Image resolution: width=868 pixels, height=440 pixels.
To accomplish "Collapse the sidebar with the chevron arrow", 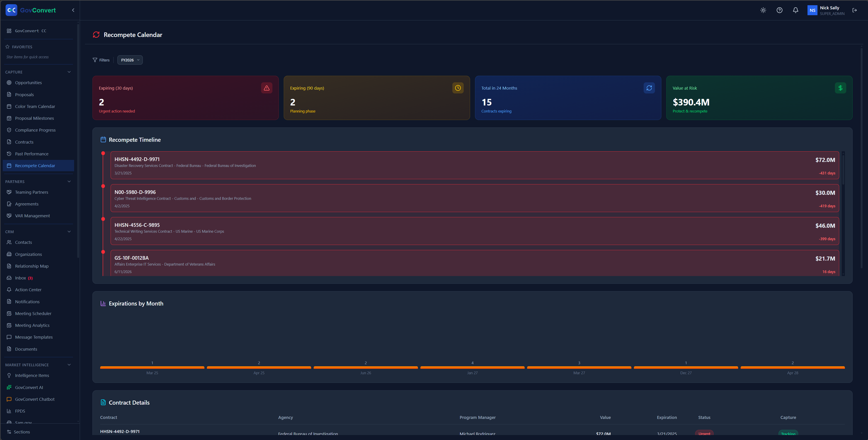I will [73, 10].
